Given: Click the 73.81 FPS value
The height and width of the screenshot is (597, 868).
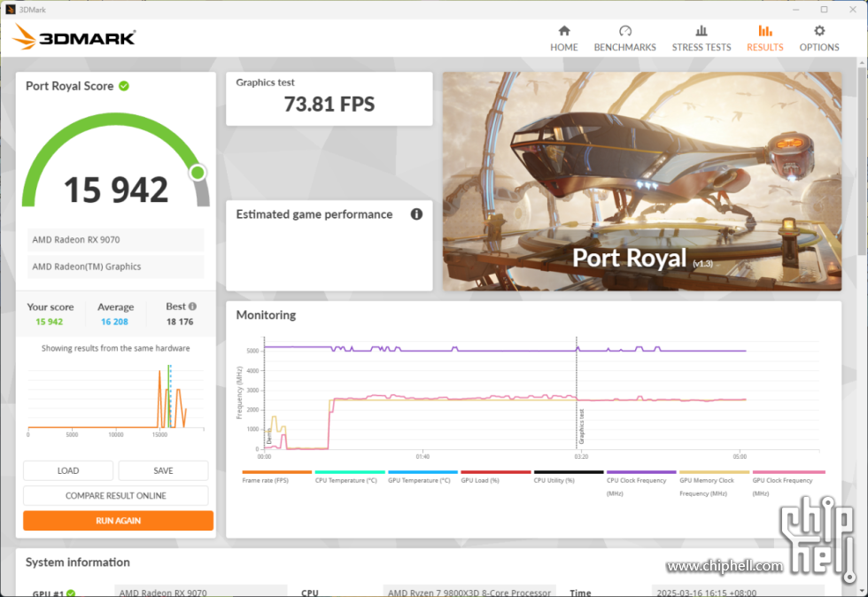Looking at the screenshot, I should 329,105.
